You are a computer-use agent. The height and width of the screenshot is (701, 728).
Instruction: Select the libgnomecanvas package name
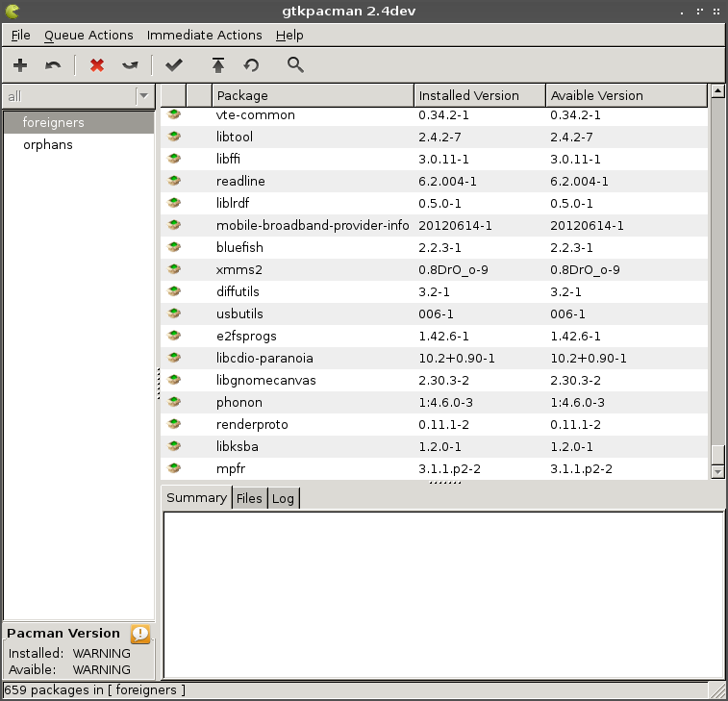266,380
